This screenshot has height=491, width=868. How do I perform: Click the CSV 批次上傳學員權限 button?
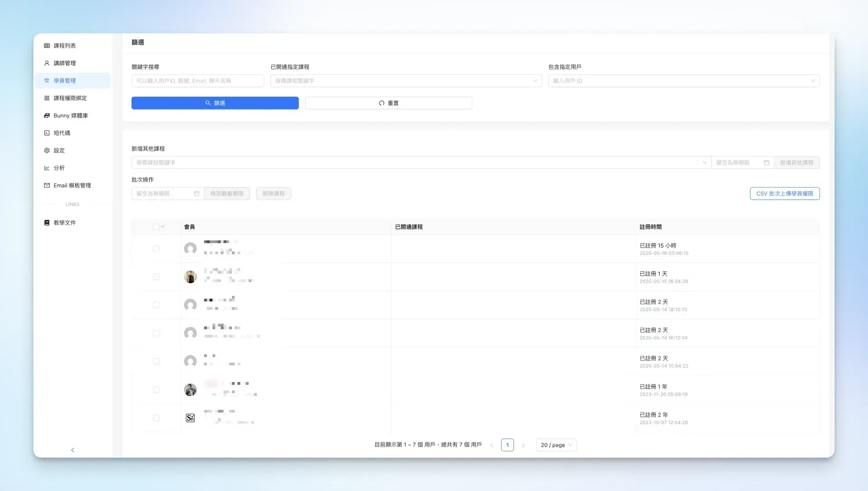coord(784,193)
